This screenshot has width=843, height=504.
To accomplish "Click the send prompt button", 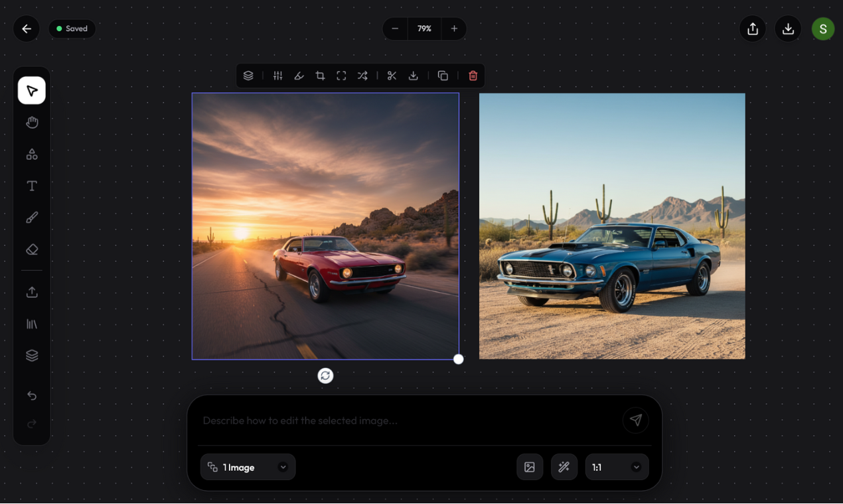I will pyautogui.click(x=636, y=420).
